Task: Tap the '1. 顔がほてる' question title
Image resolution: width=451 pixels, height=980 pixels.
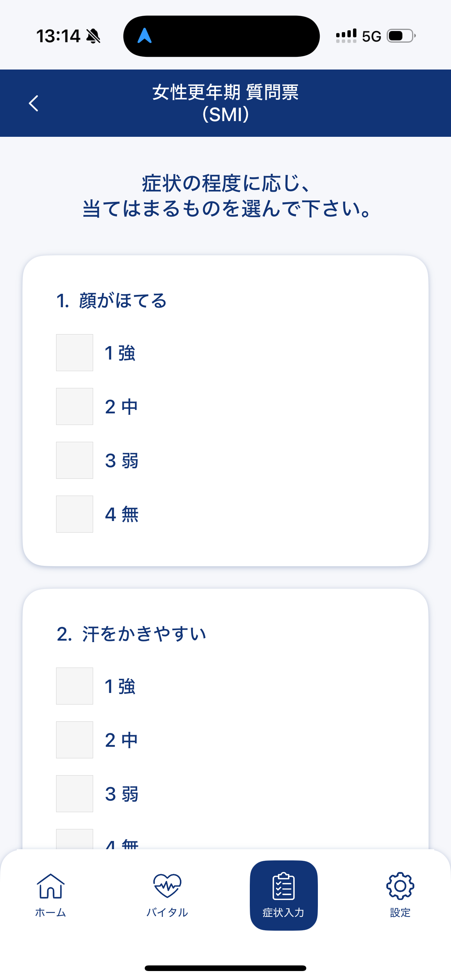Action: click(x=111, y=301)
